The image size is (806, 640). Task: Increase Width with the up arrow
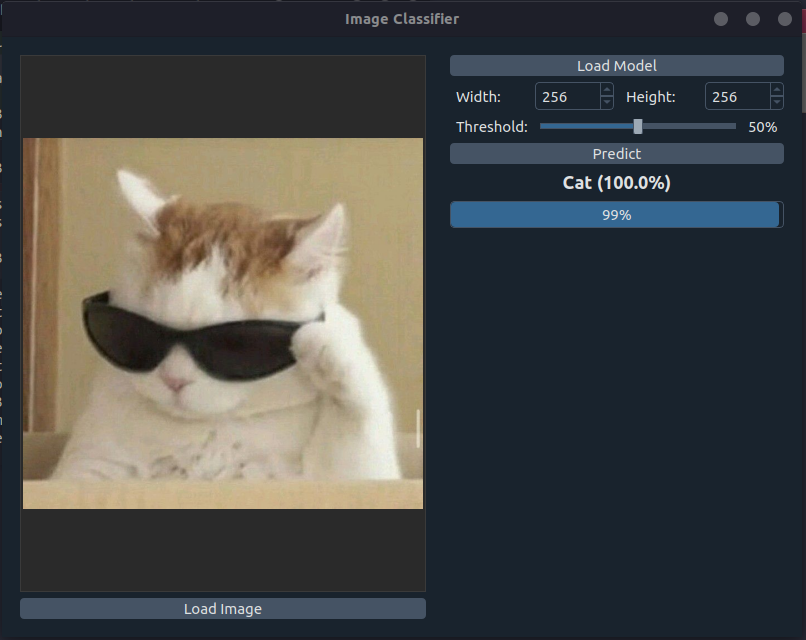607,90
